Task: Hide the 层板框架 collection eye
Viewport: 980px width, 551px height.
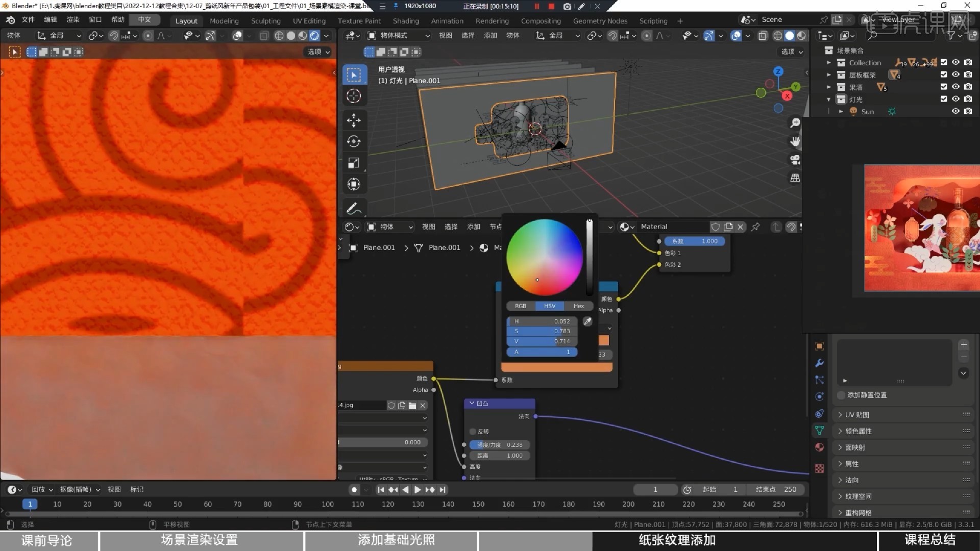Action: click(x=955, y=75)
